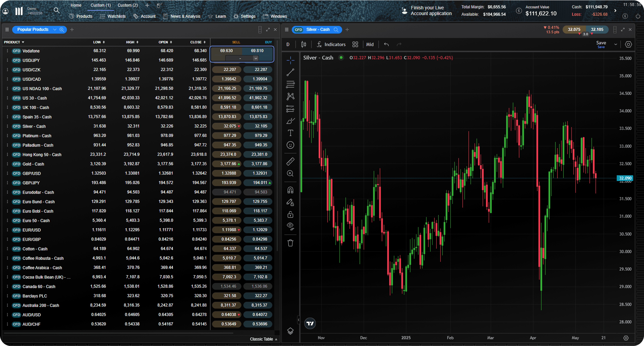The image size is (644, 346).
Task: Open the Watchlists menu
Action: click(x=113, y=16)
